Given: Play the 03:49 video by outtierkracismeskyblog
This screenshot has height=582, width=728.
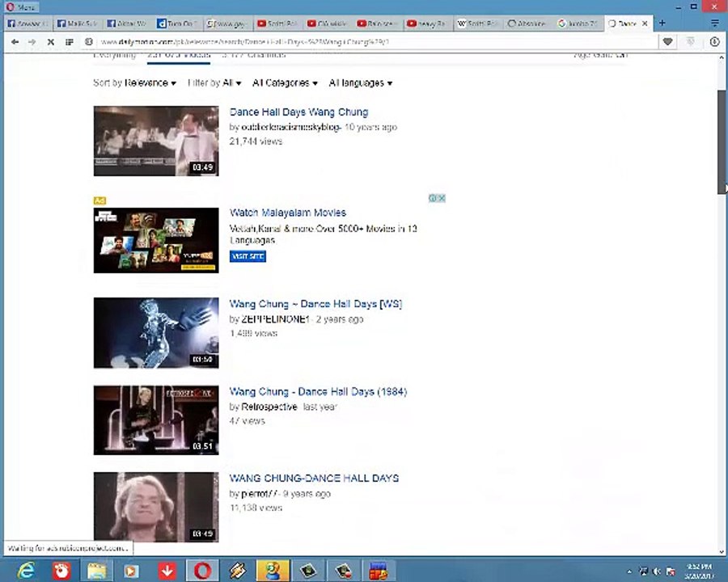Looking at the screenshot, I should (156, 141).
